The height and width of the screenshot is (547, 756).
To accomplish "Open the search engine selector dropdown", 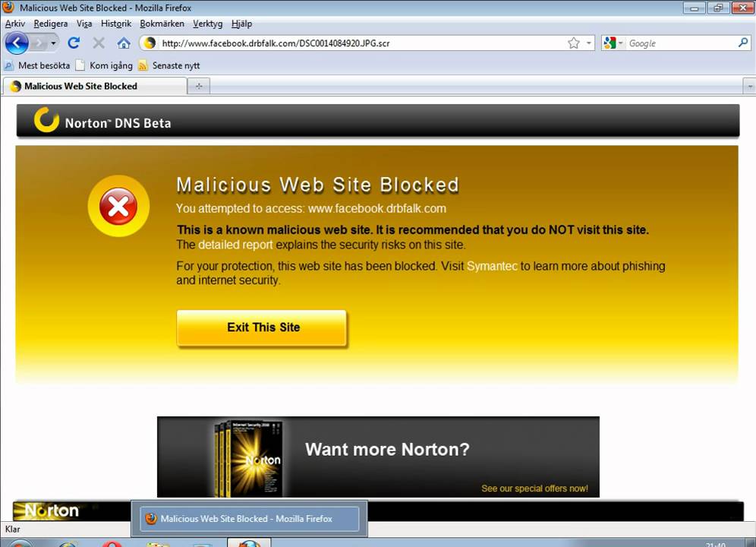I will [x=613, y=43].
